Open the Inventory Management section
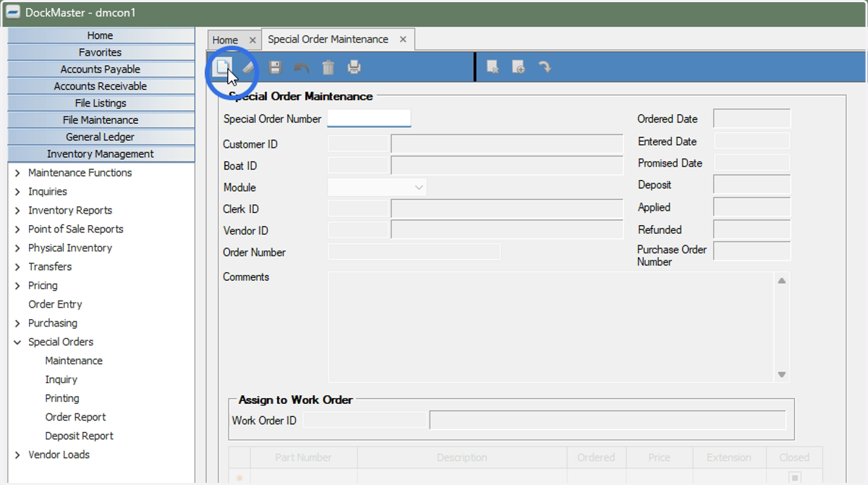This screenshot has width=868, height=485. coord(101,153)
